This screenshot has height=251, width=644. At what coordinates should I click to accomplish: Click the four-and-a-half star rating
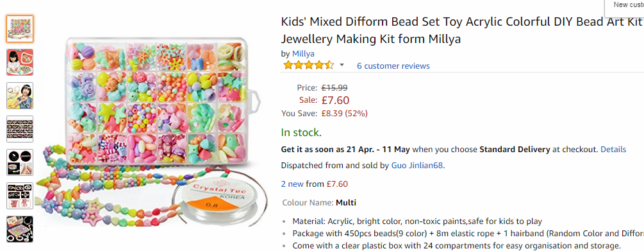[x=309, y=65]
